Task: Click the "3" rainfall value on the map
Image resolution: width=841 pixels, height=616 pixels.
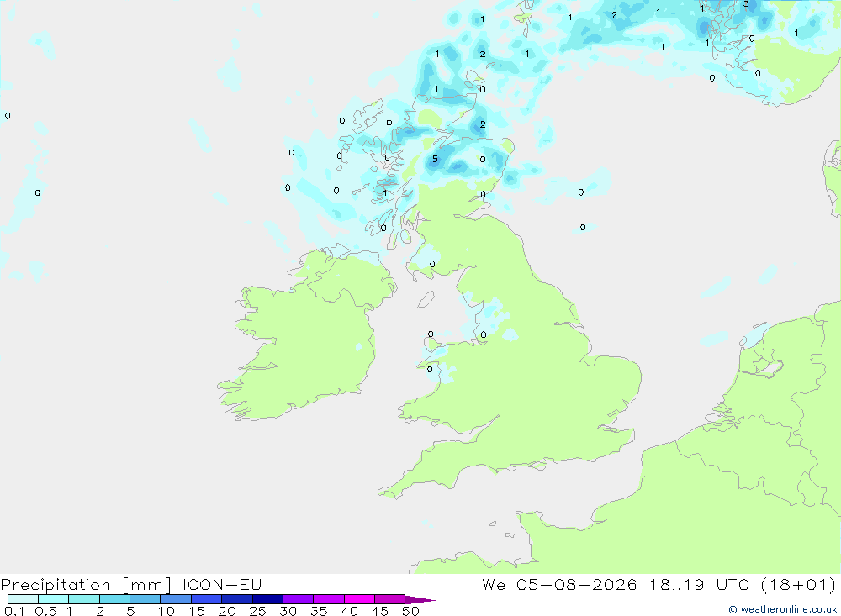Action: [745, 3]
